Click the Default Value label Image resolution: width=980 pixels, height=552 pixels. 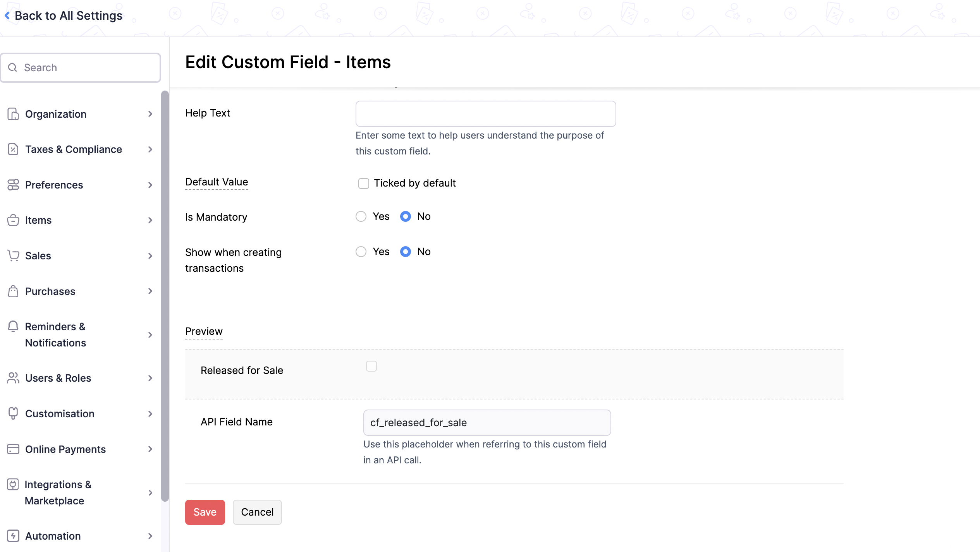(x=217, y=182)
